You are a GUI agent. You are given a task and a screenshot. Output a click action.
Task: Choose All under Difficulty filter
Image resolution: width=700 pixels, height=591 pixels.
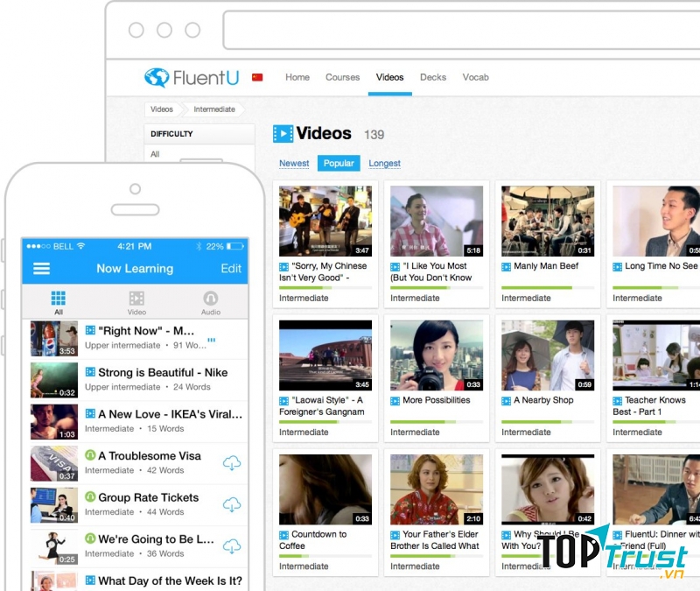point(156,154)
